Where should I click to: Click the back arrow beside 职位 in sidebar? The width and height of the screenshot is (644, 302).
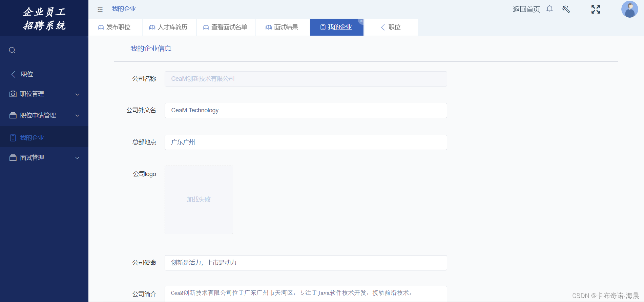point(14,74)
